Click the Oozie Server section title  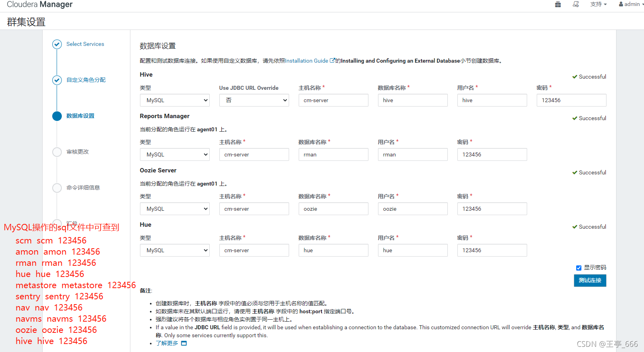(x=158, y=170)
